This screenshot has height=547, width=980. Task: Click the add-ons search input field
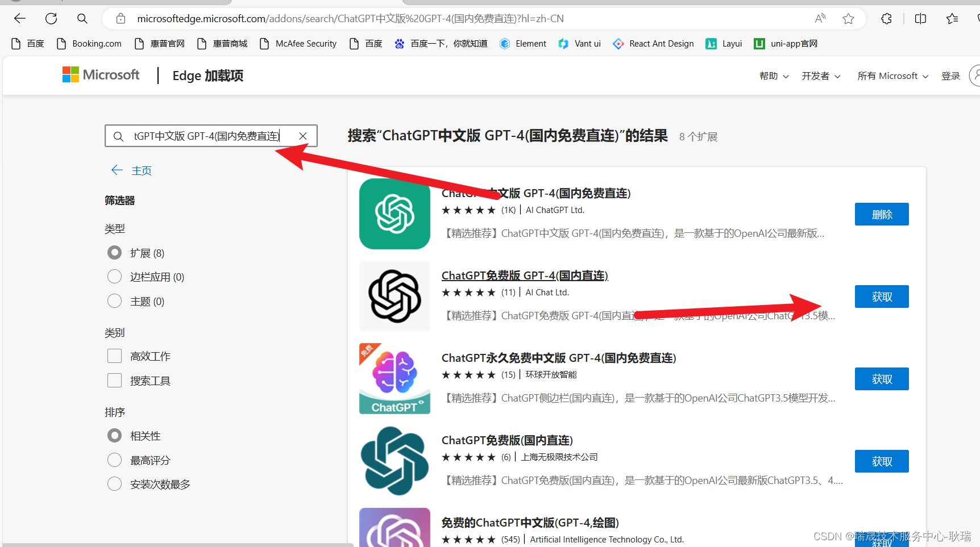211,136
